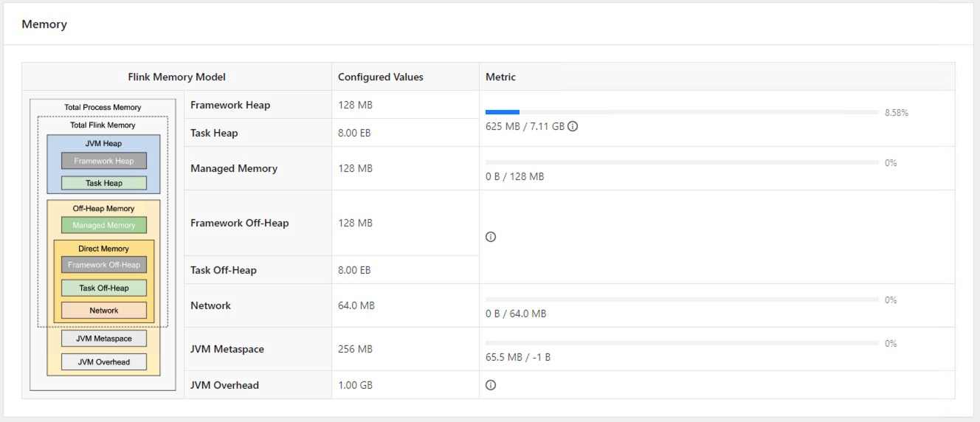
Task: Click the Managed Memory usage progress bar
Action: tap(682, 162)
